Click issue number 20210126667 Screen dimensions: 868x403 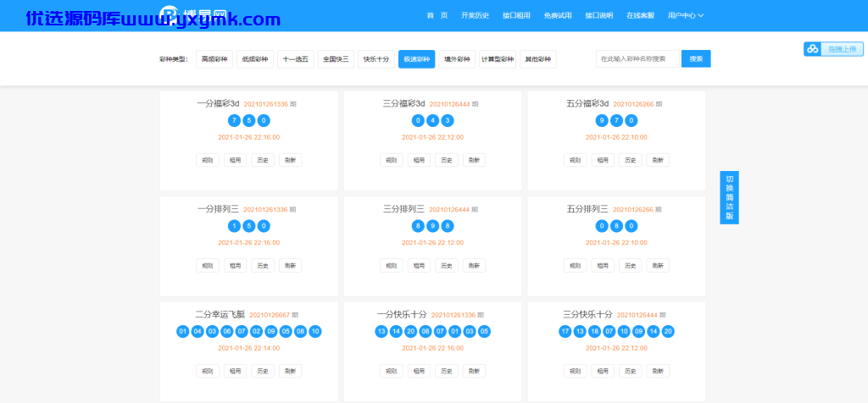tap(270, 315)
